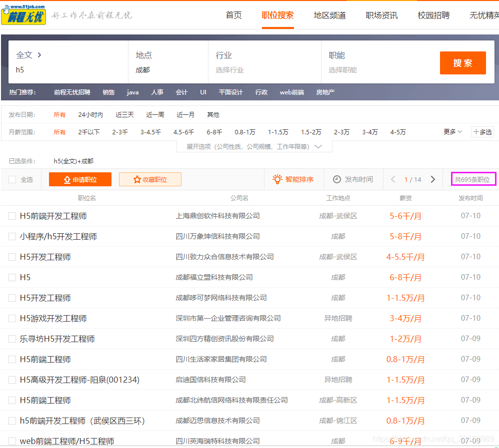Open the H5游戏开发工程师 job listing
The image size is (499, 448).
(53, 318)
